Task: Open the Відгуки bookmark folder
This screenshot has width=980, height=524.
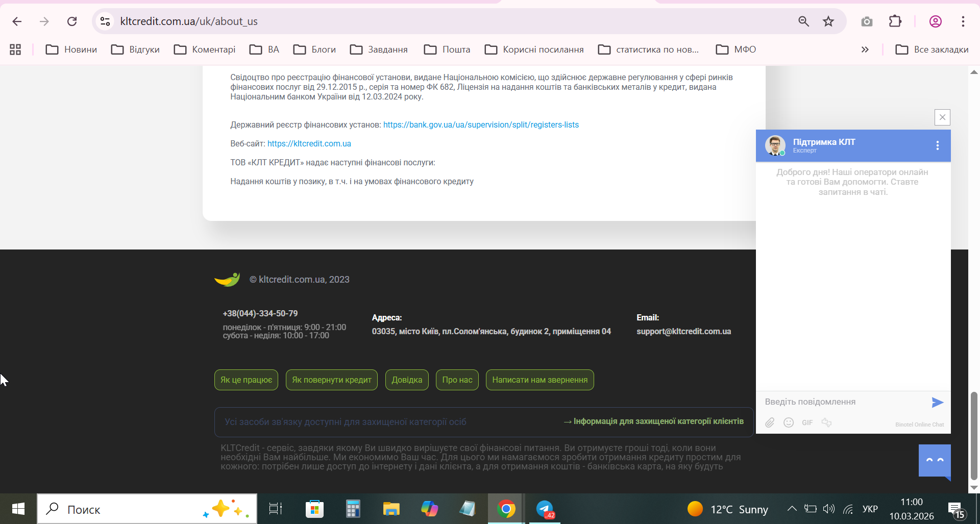Action: tap(135, 49)
